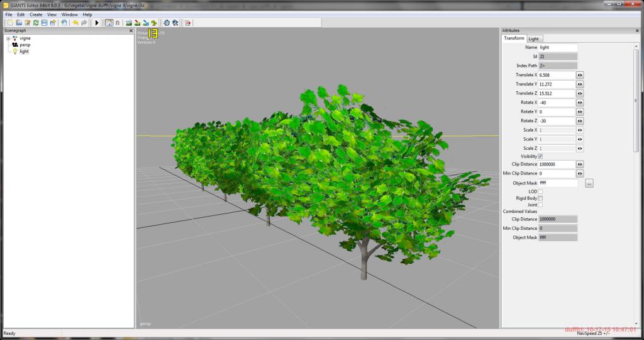Screen dimensions: 644x340
Task: Click the Object Mask ffff field
Action: click(x=558, y=183)
